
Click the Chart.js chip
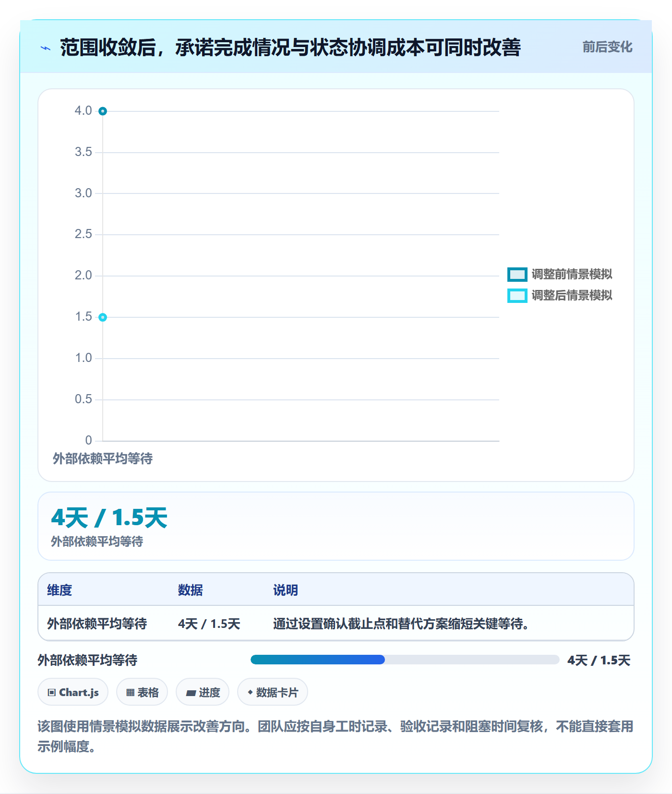73,692
